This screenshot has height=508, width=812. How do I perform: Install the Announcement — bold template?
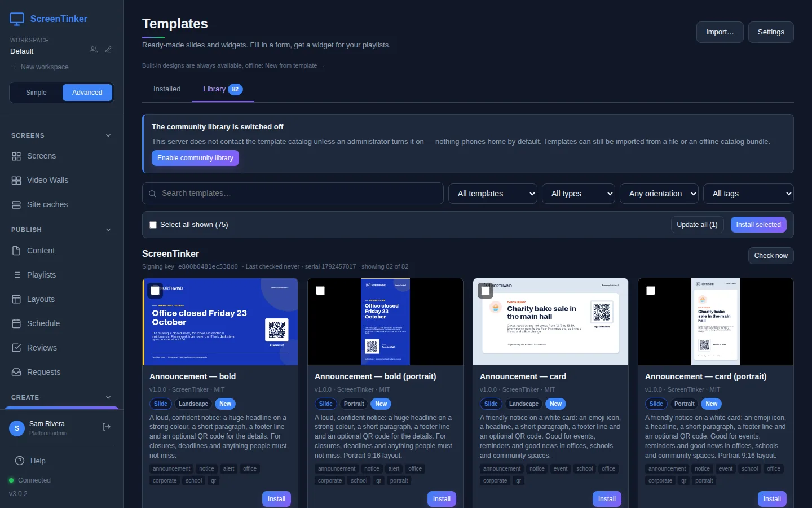(276, 499)
